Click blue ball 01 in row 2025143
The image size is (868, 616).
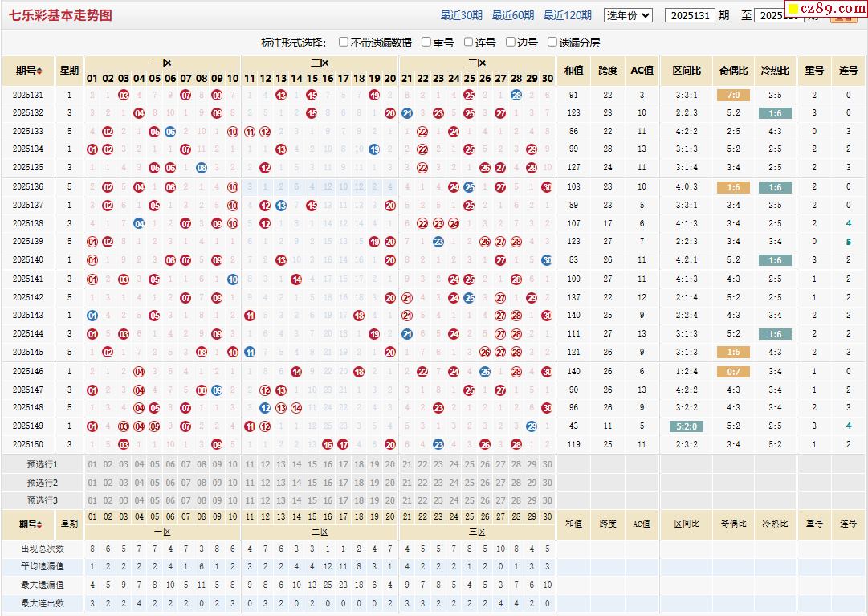tap(92, 316)
